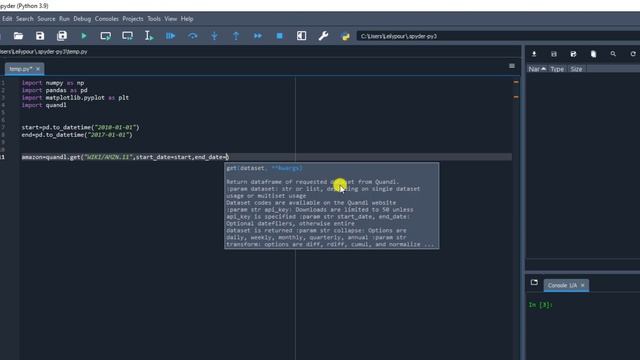Viewport: 640px width, 360px height.
Task: Open the Run menu
Action: coord(64,19)
